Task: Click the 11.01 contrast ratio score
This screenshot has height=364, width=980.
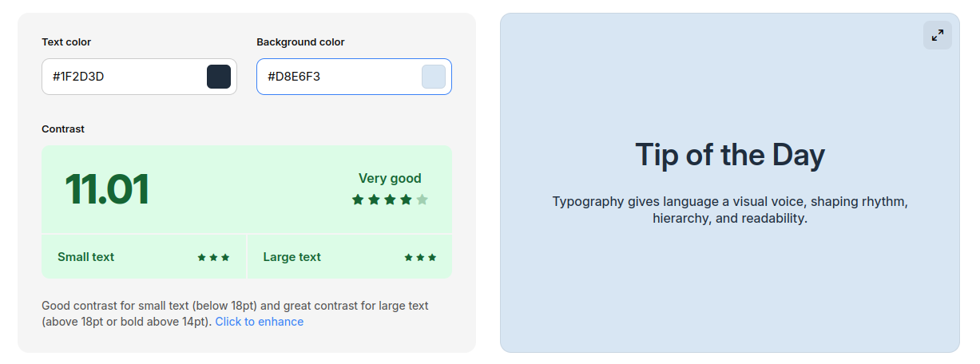Action: pyautogui.click(x=107, y=190)
